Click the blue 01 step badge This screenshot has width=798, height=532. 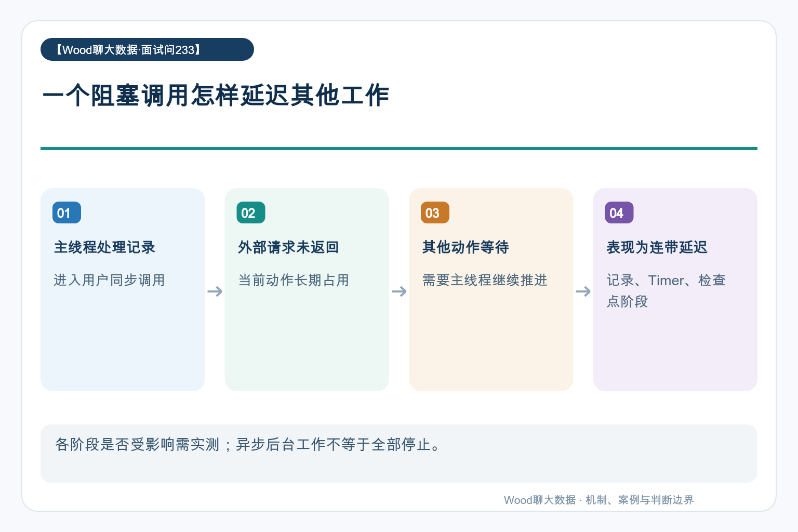[x=66, y=212]
